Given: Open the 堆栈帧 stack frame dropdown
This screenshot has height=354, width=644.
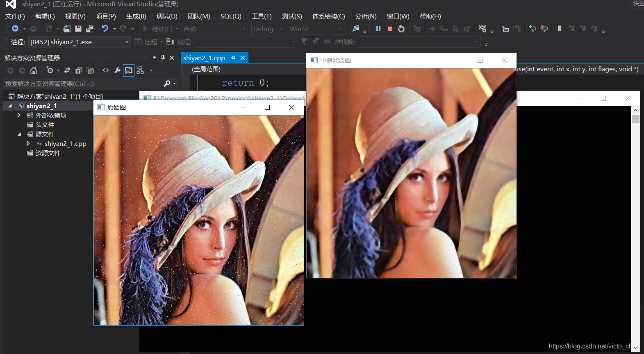Looking at the screenshot, I should (x=419, y=42).
